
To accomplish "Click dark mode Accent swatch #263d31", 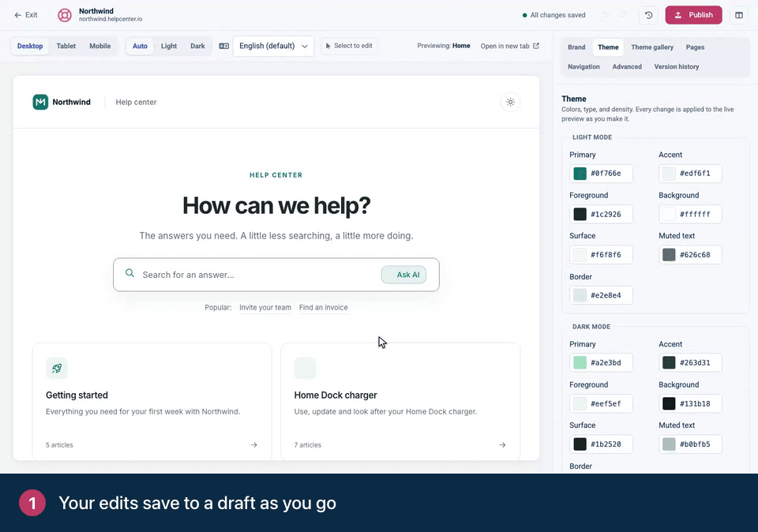I will [x=669, y=363].
